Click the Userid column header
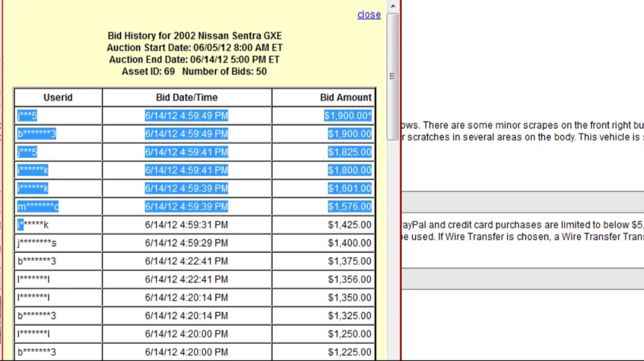The height and width of the screenshot is (361, 644). [58, 98]
